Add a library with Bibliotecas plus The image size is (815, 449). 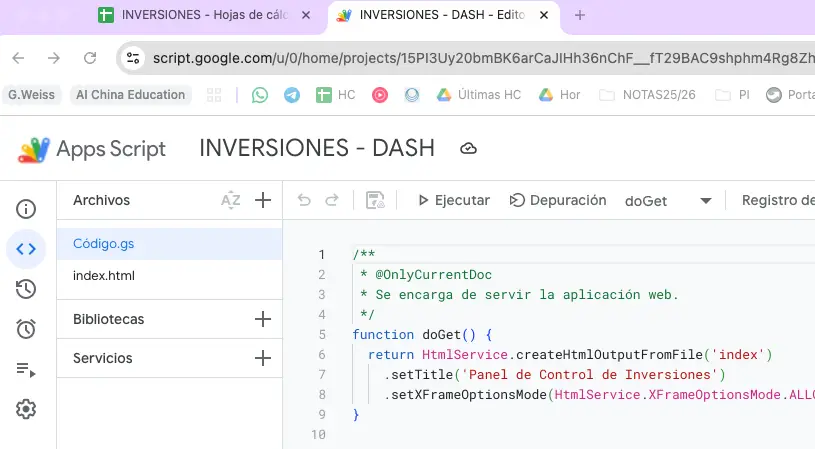click(x=263, y=319)
